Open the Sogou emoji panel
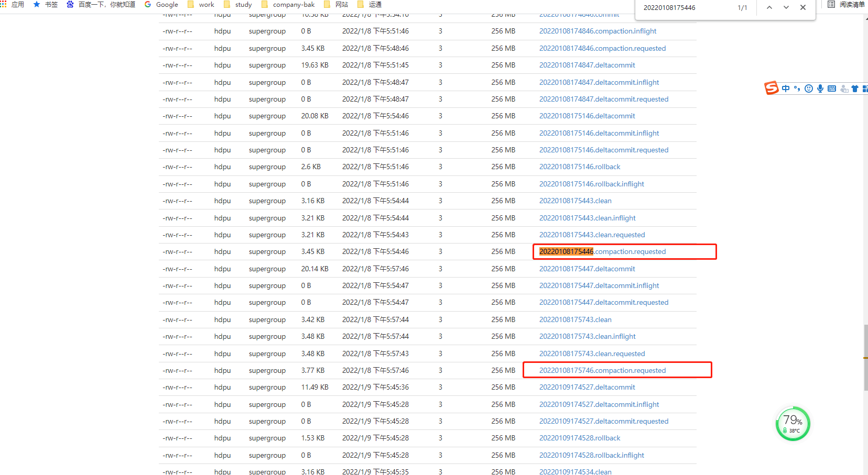 click(x=809, y=89)
